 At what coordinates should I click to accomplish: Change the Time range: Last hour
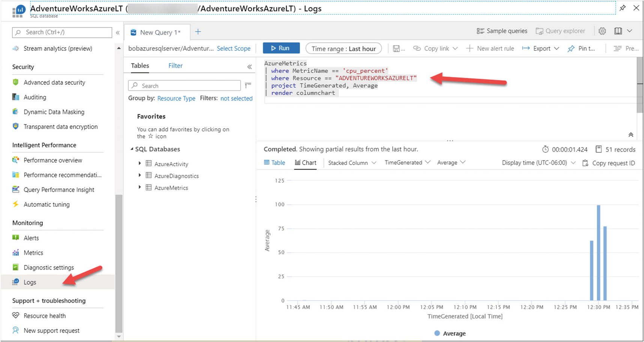coord(344,48)
